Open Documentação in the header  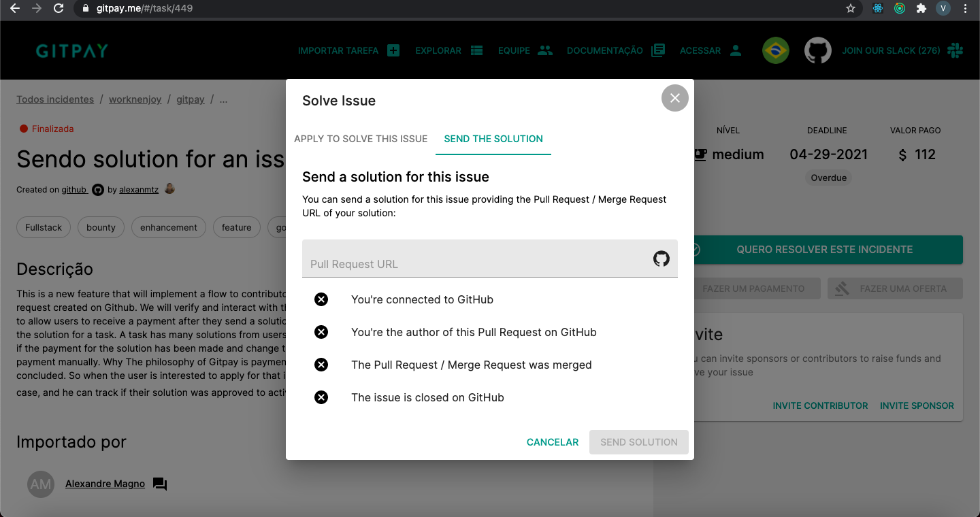pos(616,50)
